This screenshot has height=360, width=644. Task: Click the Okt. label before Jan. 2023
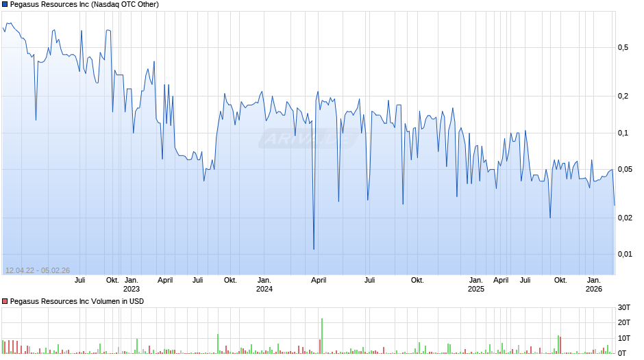point(112,281)
